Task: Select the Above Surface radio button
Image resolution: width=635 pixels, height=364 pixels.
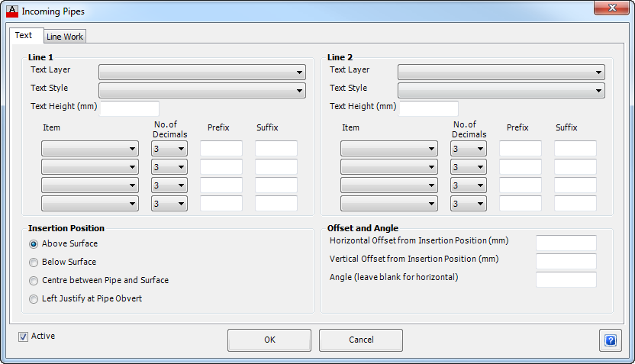Action: click(34, 243)
